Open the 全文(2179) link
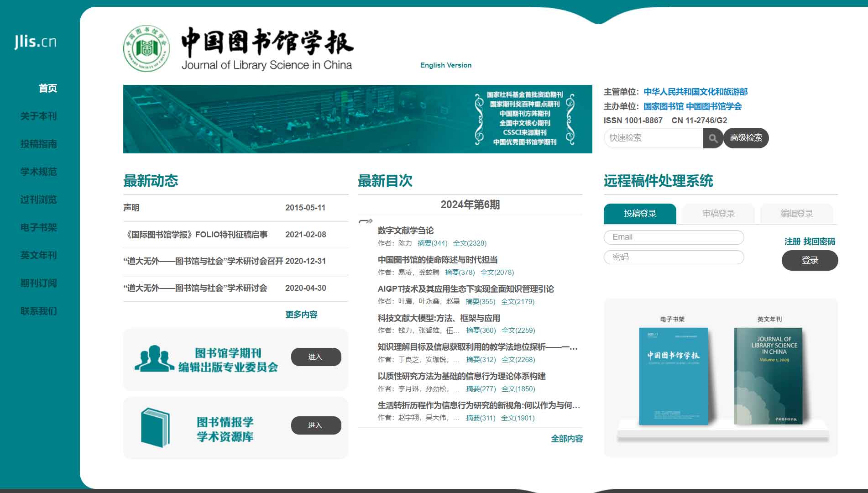This screenshot has width=868, height=493. point(518,302)
